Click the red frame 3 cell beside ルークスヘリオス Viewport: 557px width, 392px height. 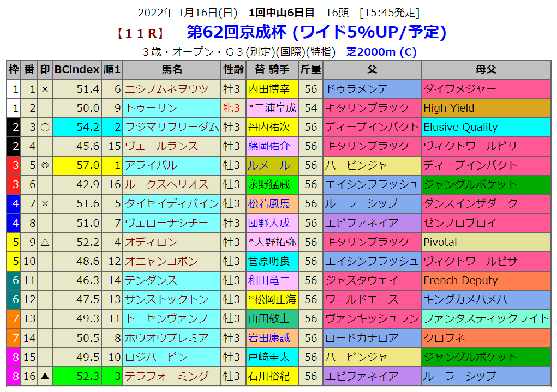point(14,185)
